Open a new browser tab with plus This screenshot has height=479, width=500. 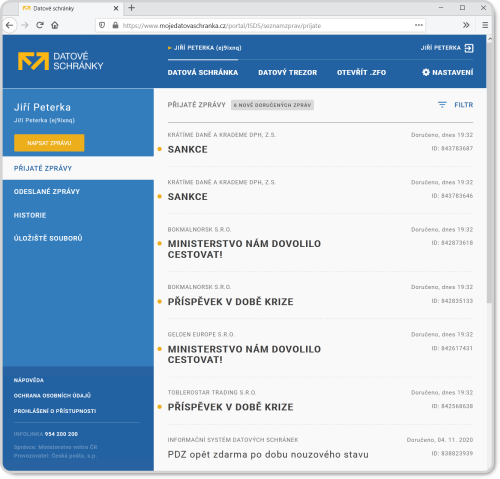pos(132,8)
